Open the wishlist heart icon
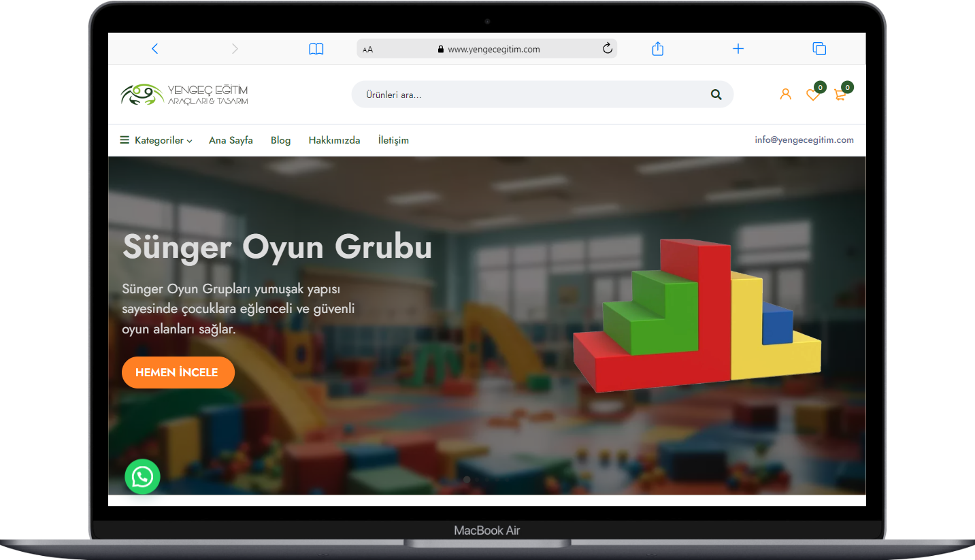Screen dimensions: 975x560 [813, 95]
